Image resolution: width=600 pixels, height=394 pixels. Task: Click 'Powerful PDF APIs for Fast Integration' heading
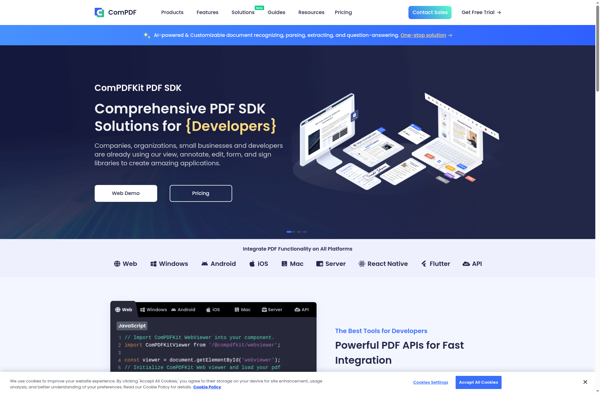pyautogui.click(x=399, y=353)
